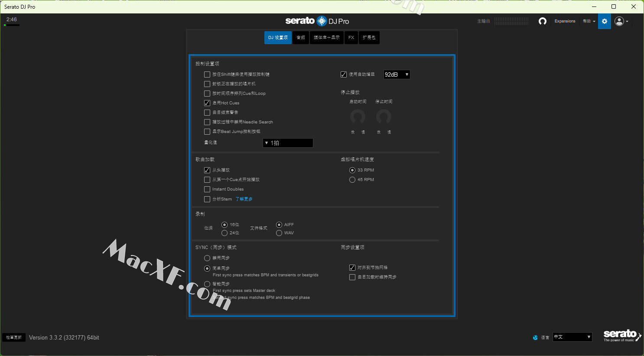
Task: Adjust the 启动时间 start time knob
Action: click(x=358, y=117)
